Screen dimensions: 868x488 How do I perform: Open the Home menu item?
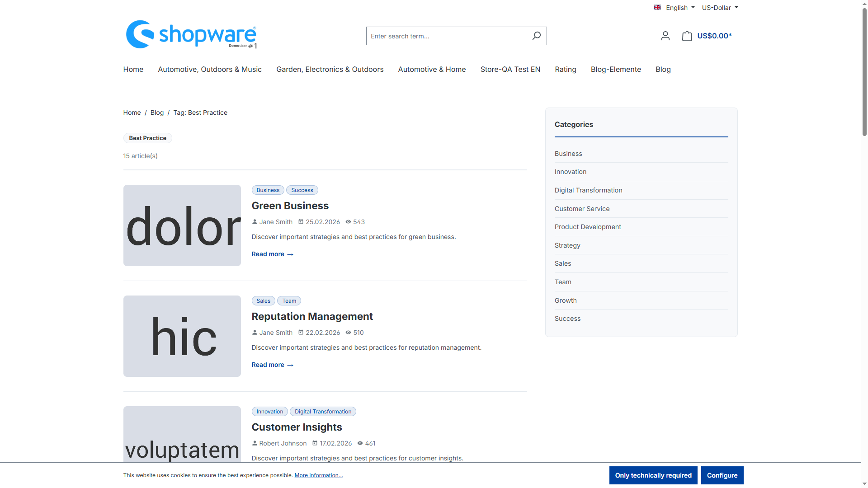point(133,69)
